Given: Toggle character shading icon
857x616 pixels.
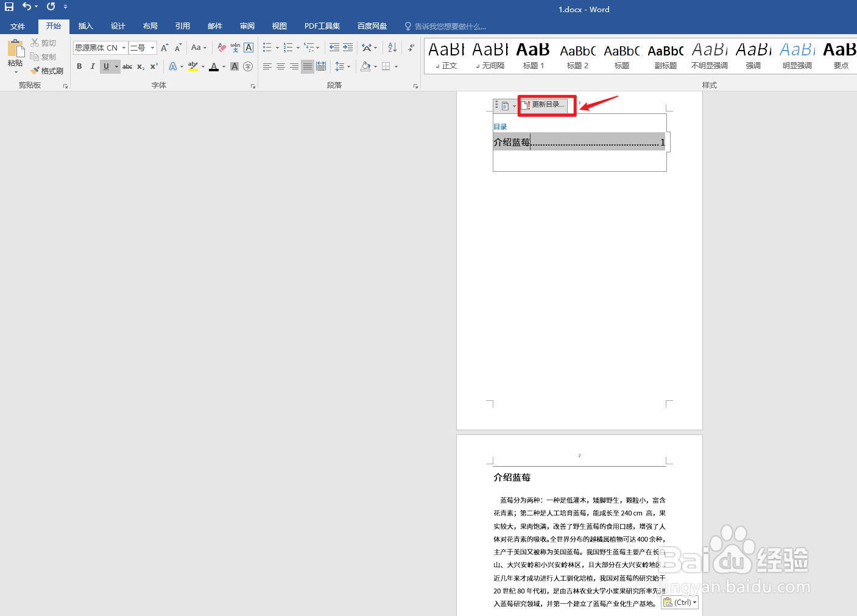Looking at the screenshot, I should click(x=235, y=66).
